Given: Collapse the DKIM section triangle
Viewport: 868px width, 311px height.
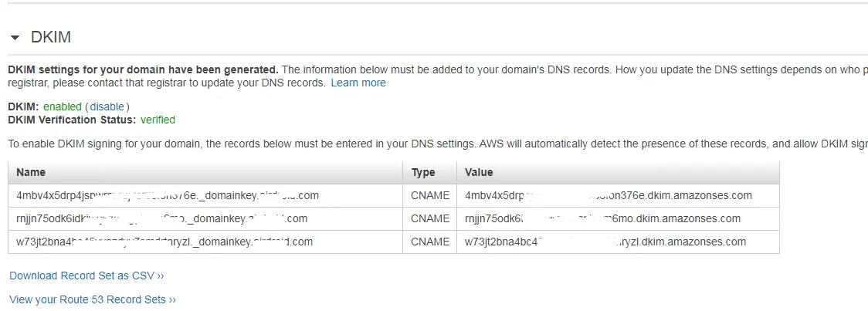Looking at the screenshot, I should point(15,38).
